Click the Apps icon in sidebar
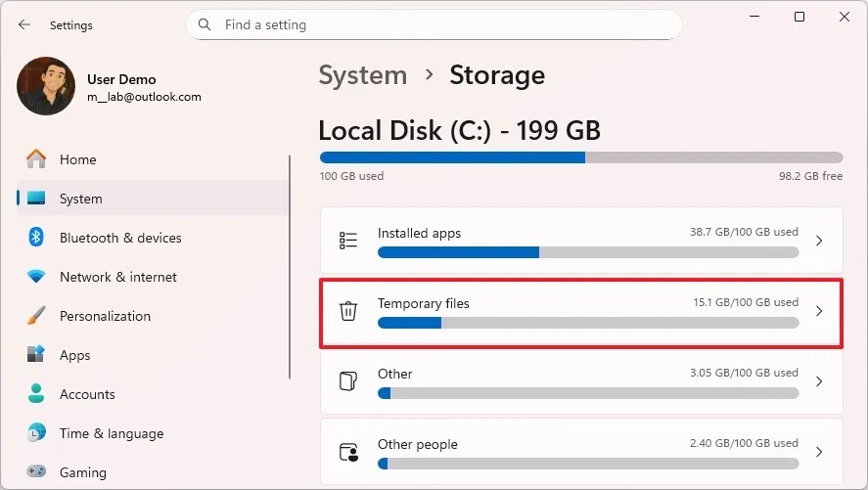Viewport: 868px width, 490px height. (36, 354)
